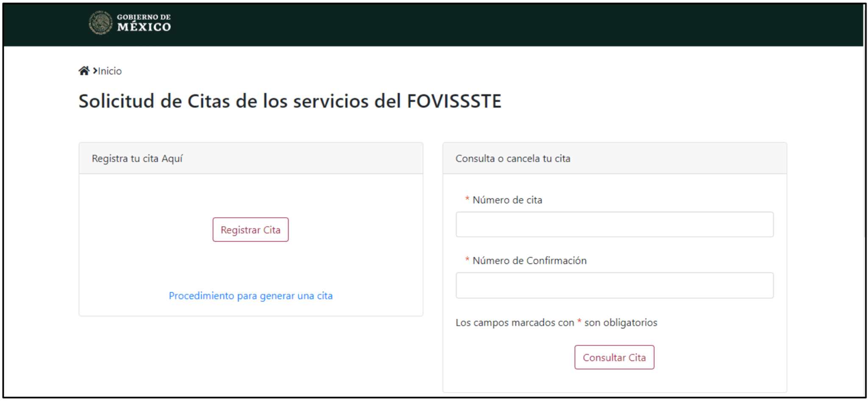Open Procedimiento para generar una cita link

point(250,295)
